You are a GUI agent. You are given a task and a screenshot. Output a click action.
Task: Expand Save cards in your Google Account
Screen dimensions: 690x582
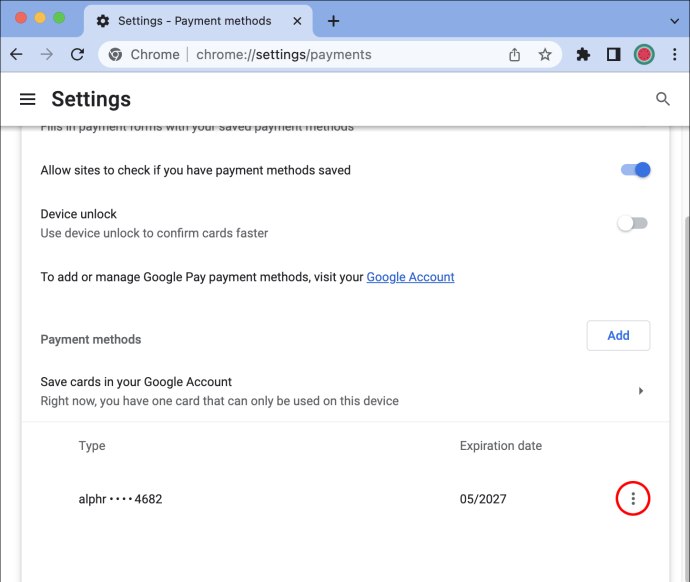coord(345,391)
